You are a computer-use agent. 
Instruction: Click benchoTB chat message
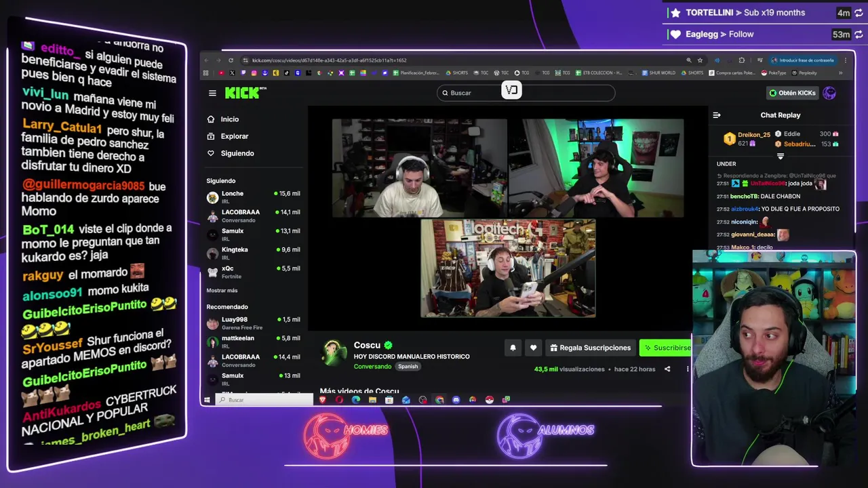coord(758,197)
